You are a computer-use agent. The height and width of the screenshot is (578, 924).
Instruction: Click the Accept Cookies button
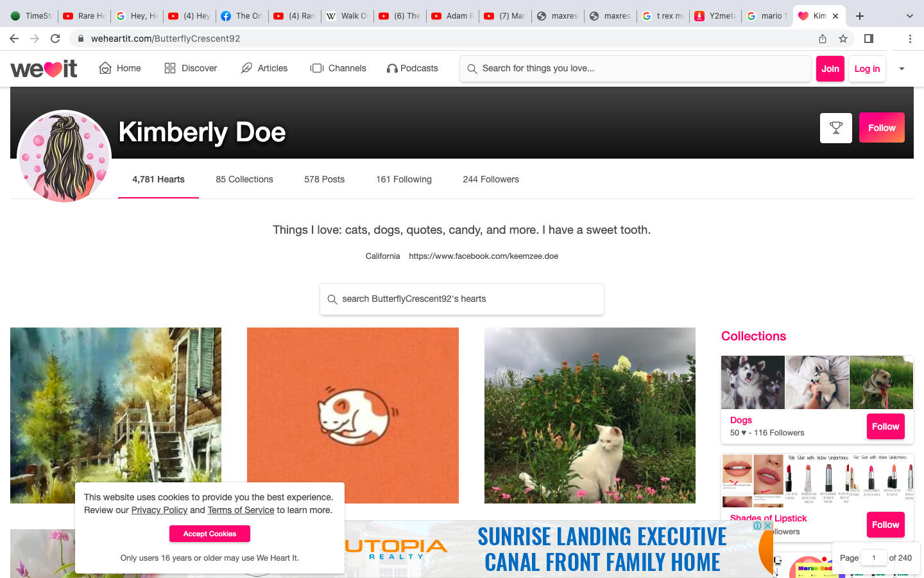pyautogui.click(x=210, y=534)
